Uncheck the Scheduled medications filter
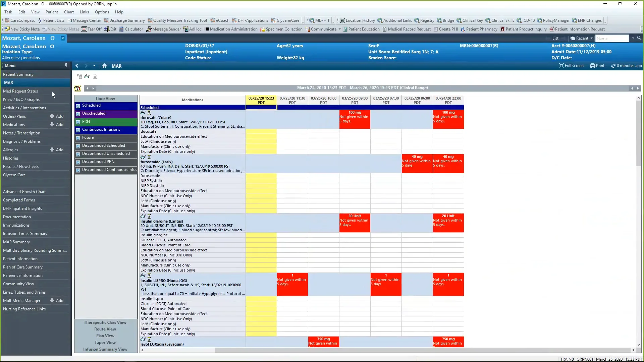Viewport: 644px width, 362px height. point(78,106)
